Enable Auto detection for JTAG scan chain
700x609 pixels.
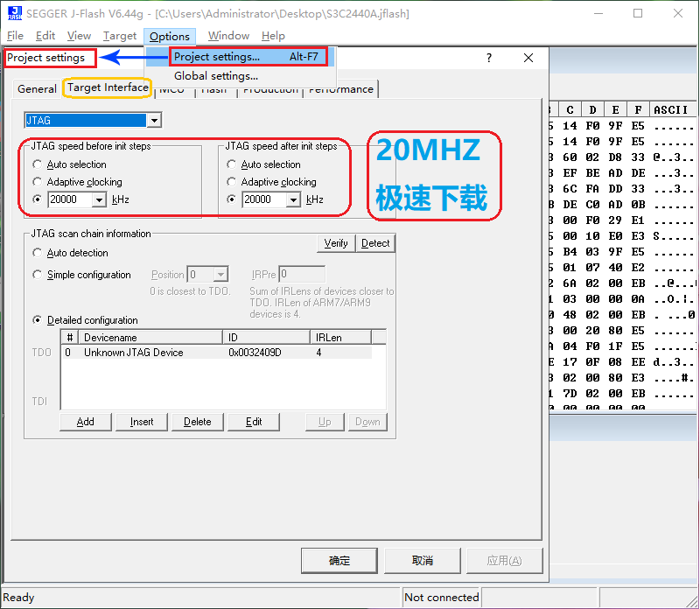coord(37,253)
